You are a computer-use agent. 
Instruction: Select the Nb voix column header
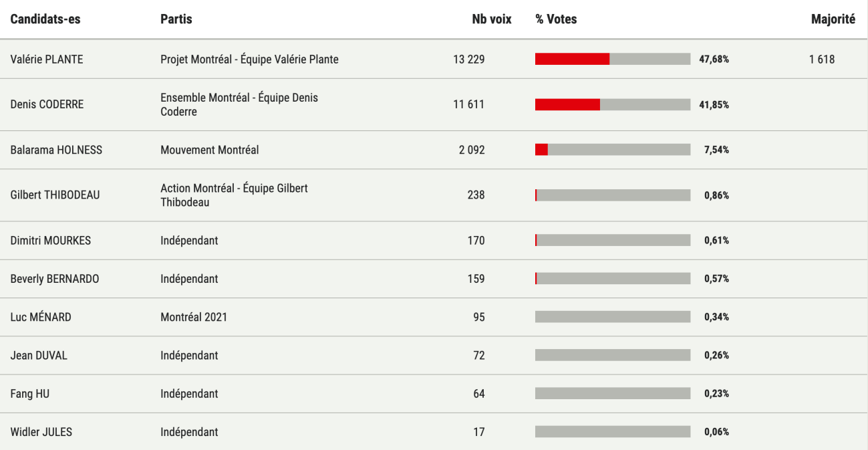[492, 19]
